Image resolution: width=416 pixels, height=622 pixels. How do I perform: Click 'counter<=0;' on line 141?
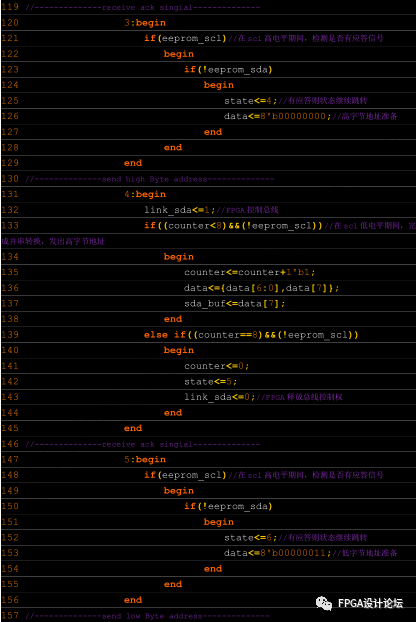click(x=217, y=366)
